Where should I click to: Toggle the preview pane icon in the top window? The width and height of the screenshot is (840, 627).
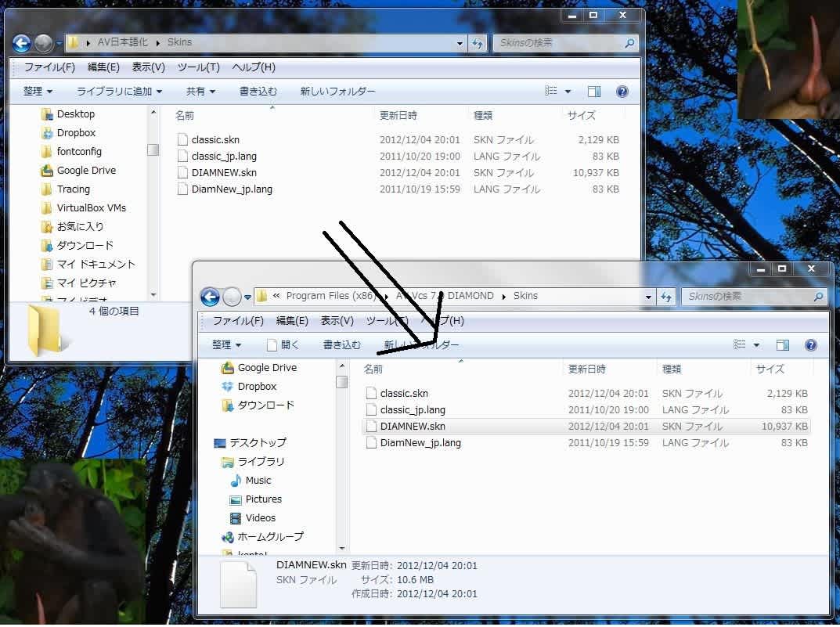(x=594, y=92)
